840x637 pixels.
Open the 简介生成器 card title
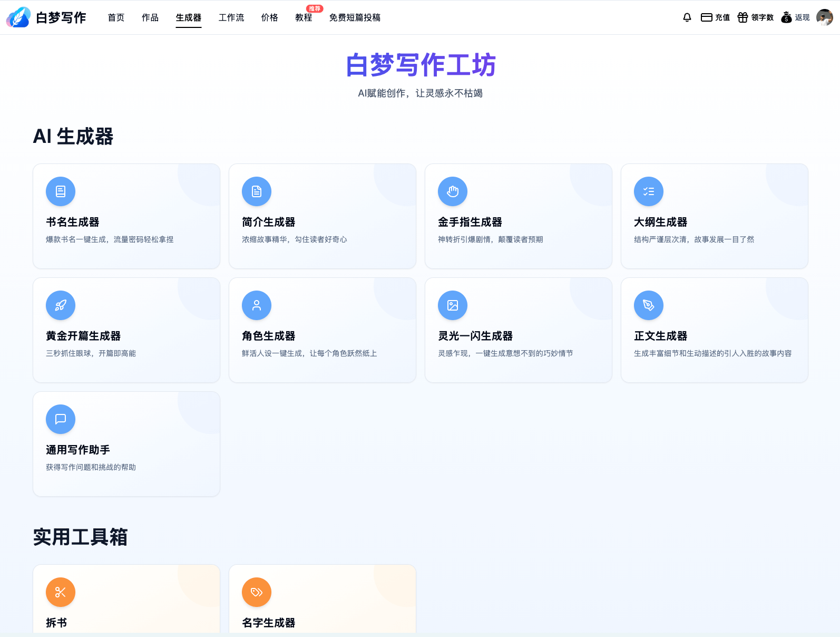point(269,222)
